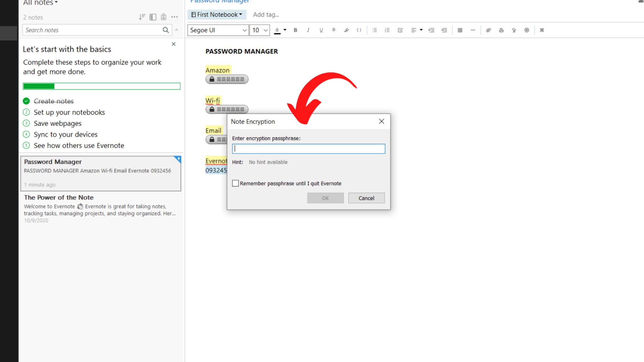Apply strikethrough formatting
The image size is (644, 362).
click(334, 30)
